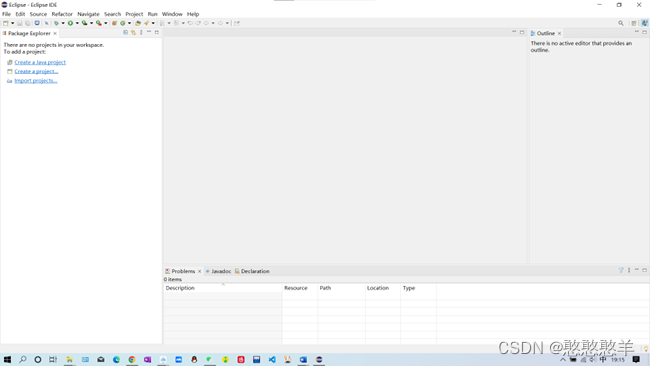
Task: Click the Problems view filter icon
Action: click(x=621, y=270)
